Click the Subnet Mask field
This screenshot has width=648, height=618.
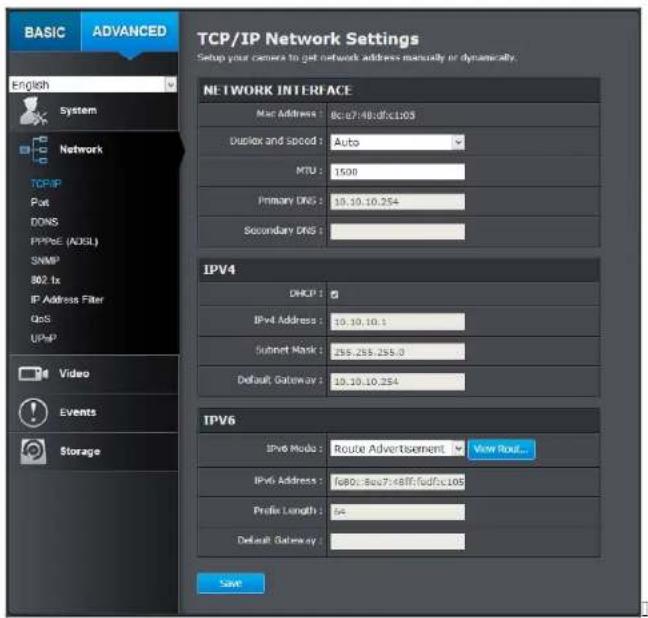[x=397, y=352]
